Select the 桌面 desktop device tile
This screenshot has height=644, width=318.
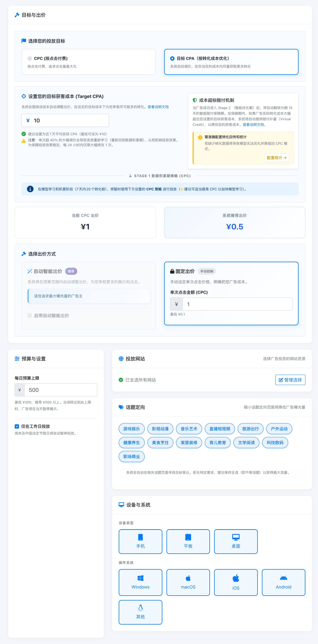coord(236,541)
